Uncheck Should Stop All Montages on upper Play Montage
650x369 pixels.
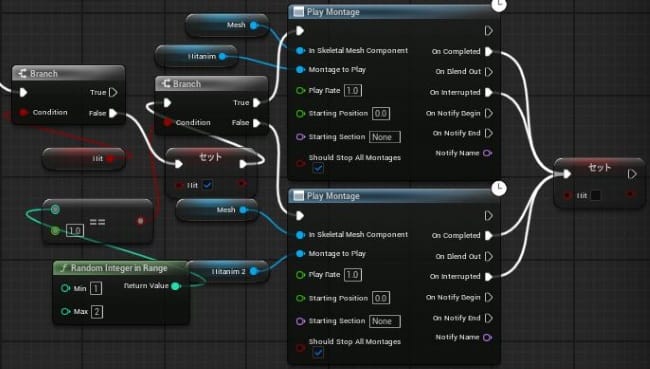pyautogui.click(x=318, y=168)
